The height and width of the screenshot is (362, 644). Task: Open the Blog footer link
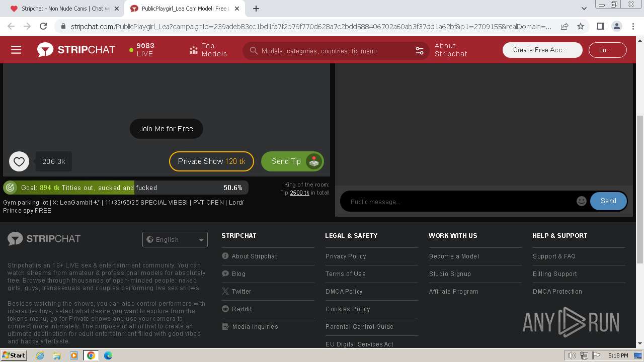coord(238,274)
